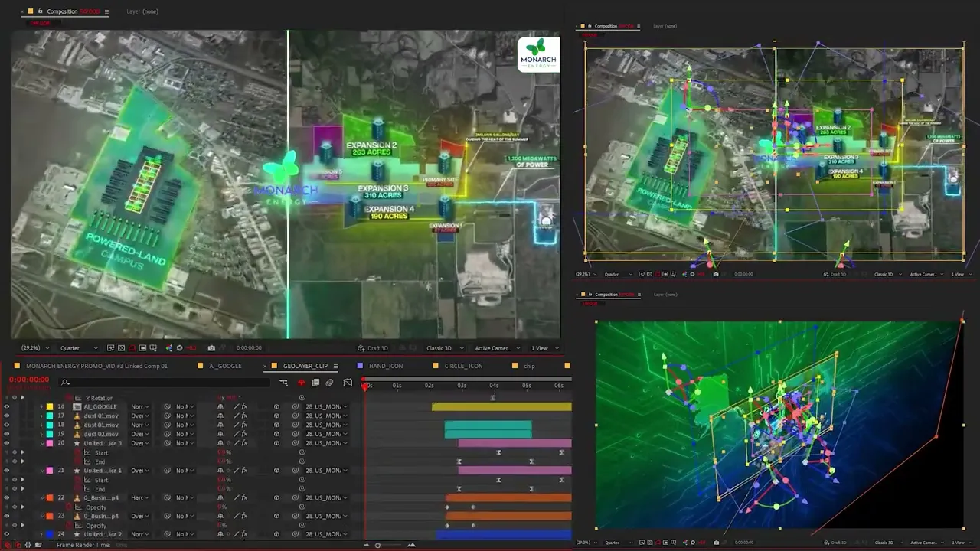Screen dimensions: 980x551
Task: Switch to AI_GOOGLE timeline tab
Action: (224, 366)
